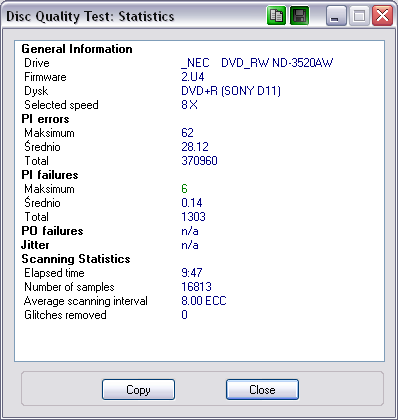Image resolution: width=398 pixels, height=420 pixels.
Task: Click Jitter n/a value
Action: coord(190,245)
